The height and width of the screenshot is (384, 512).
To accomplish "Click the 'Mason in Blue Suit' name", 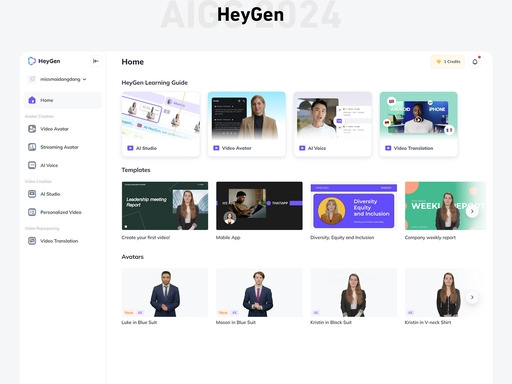I will [x=236, y=322].
